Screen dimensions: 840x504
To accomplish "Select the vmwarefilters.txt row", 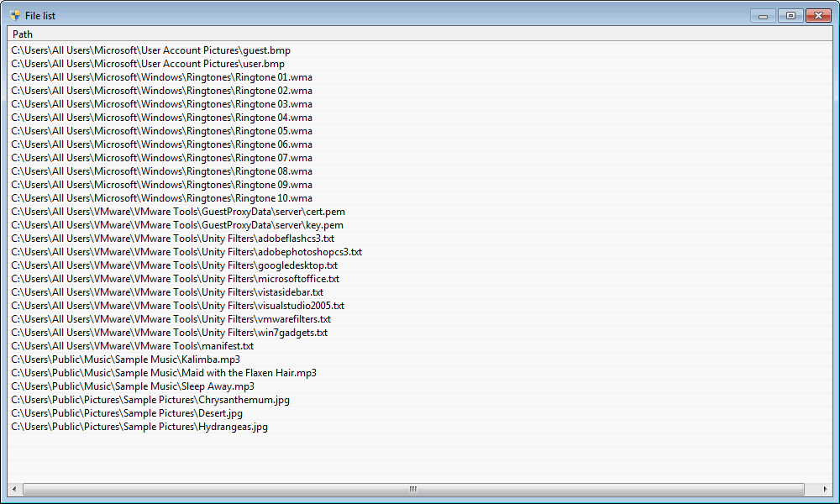I will click(x=420, y=318).
